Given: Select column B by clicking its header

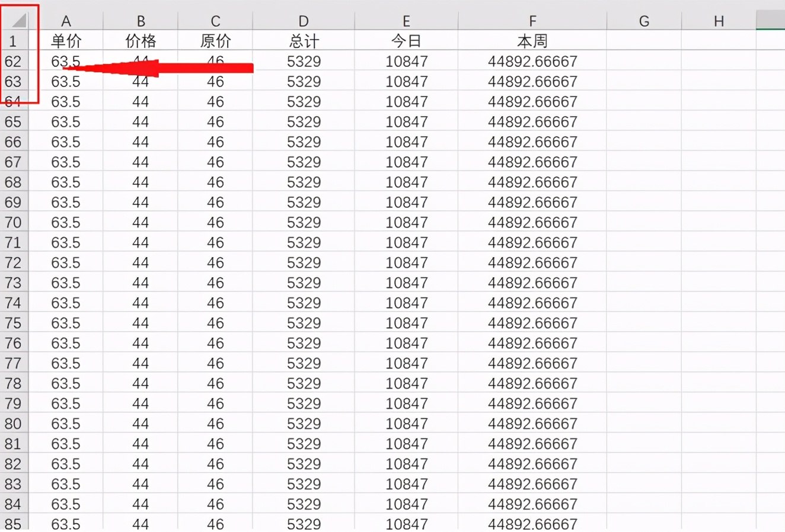Looking at the screenshot, I should click(141, 20).
